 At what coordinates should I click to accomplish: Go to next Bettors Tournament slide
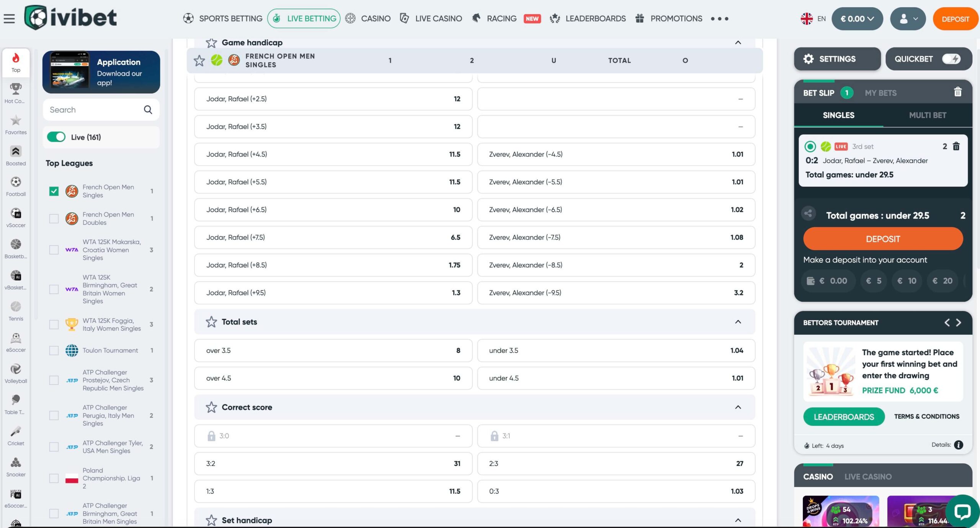959,323
